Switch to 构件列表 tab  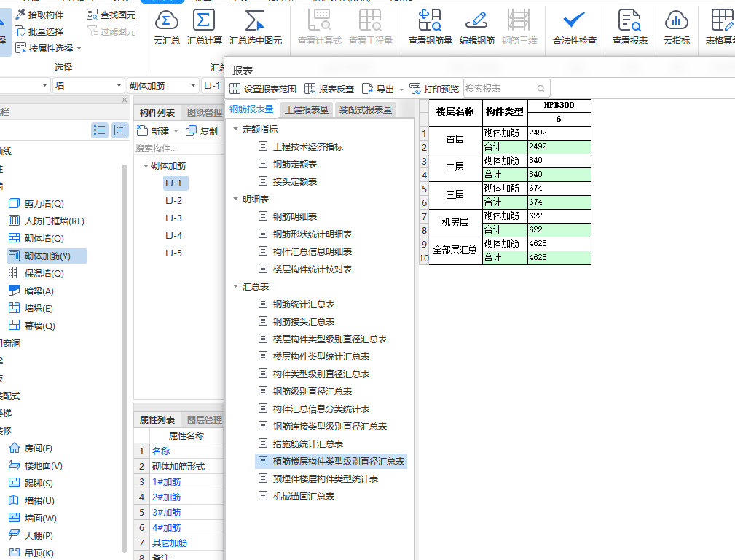click(x=157, y=112)
